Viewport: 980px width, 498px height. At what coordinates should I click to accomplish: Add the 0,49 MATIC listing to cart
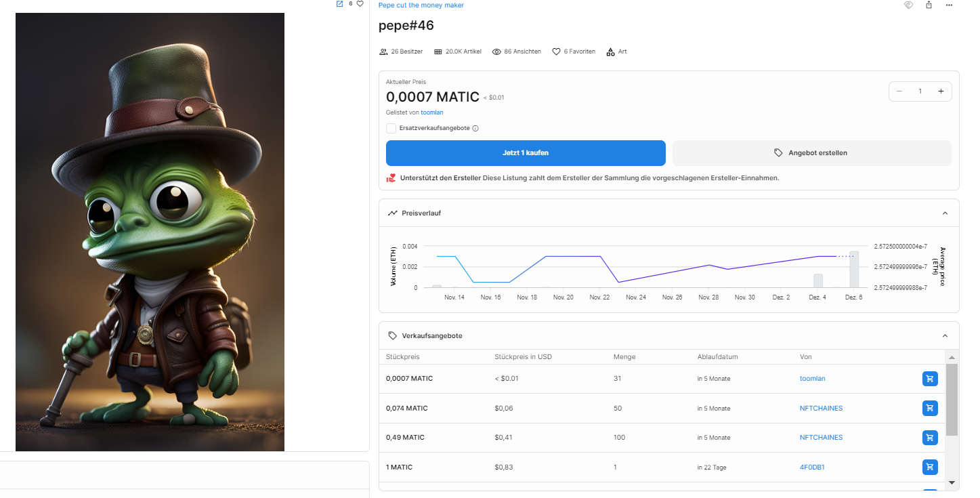[x=930, y=437]
